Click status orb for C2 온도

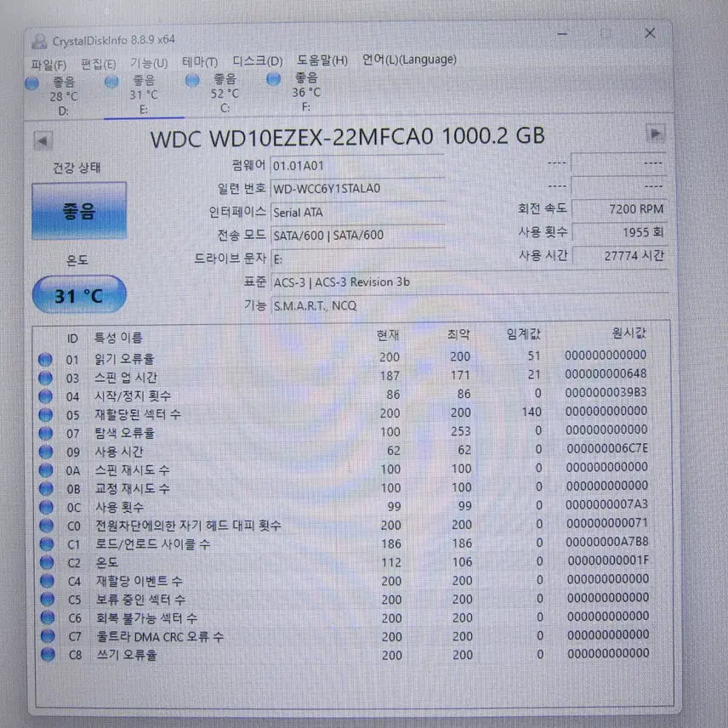47,562
